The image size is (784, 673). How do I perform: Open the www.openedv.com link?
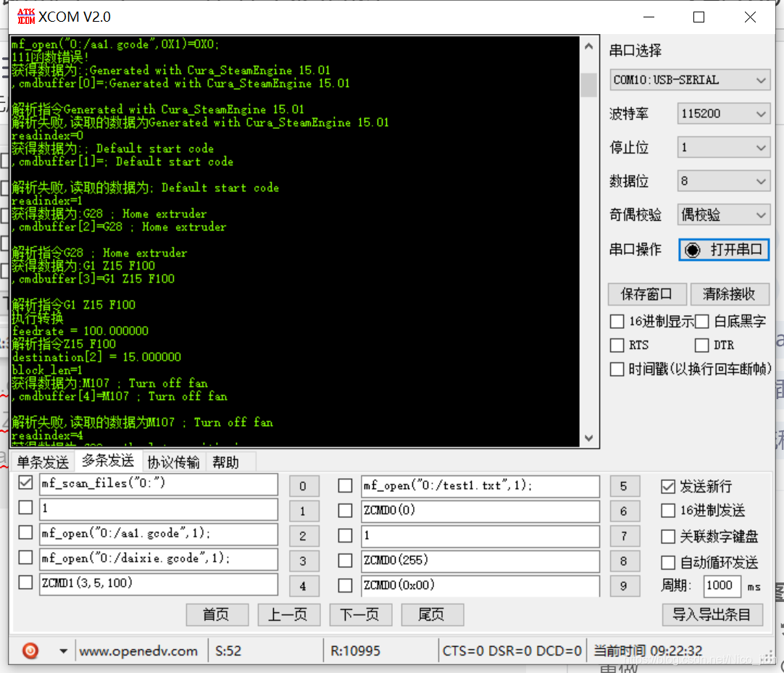click(138, 651)
